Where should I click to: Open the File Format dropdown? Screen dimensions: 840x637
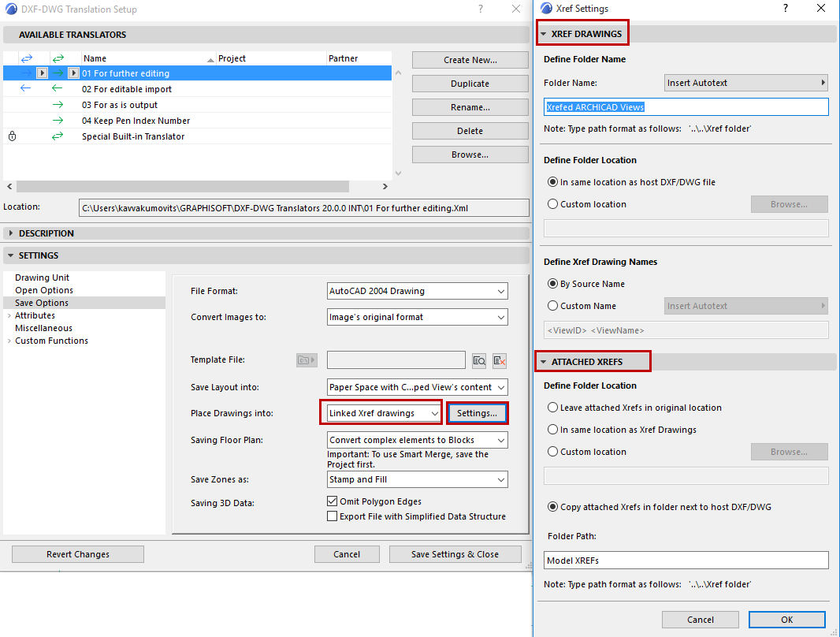pyautogui.click(x=418, y=291)
